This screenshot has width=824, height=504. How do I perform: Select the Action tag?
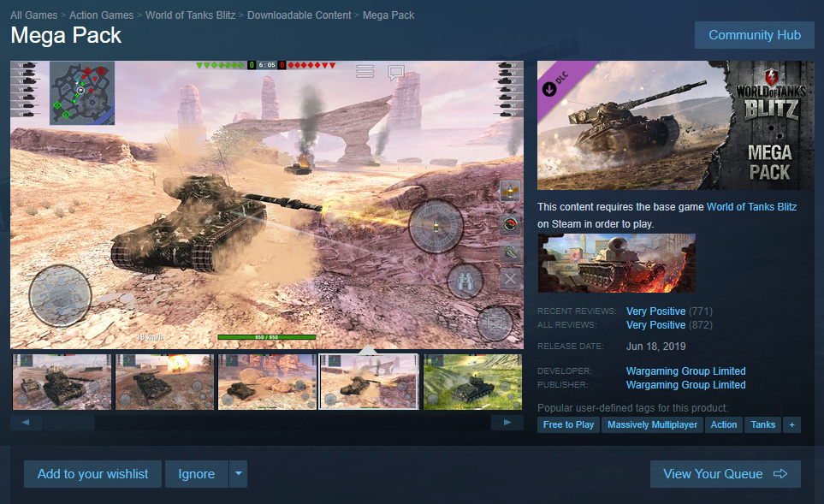[724, 424]
